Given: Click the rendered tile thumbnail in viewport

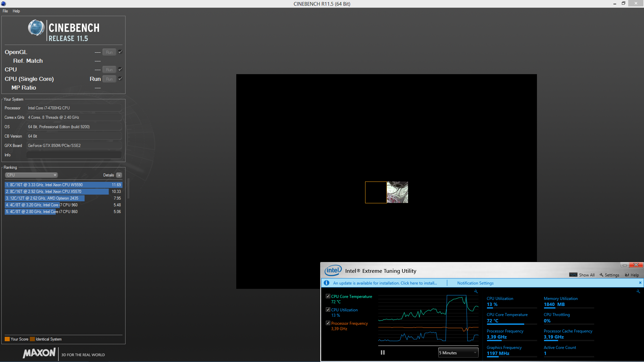Looking at the screenshot, I should [397, 192].
